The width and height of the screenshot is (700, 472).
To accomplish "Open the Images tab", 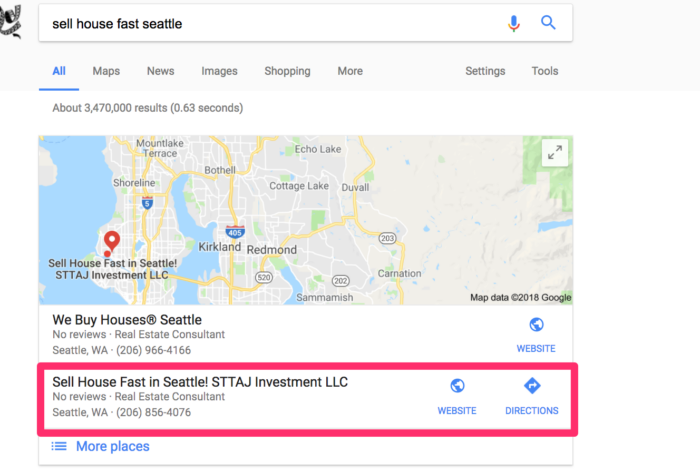I will pos(219,71).
